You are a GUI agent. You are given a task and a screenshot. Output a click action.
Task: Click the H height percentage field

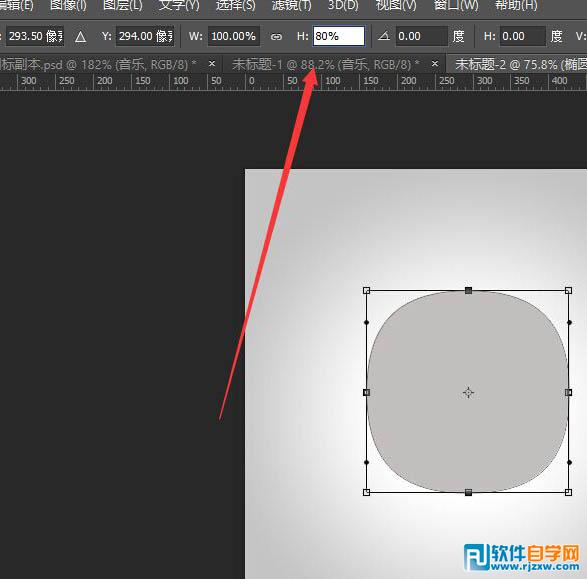339,36
